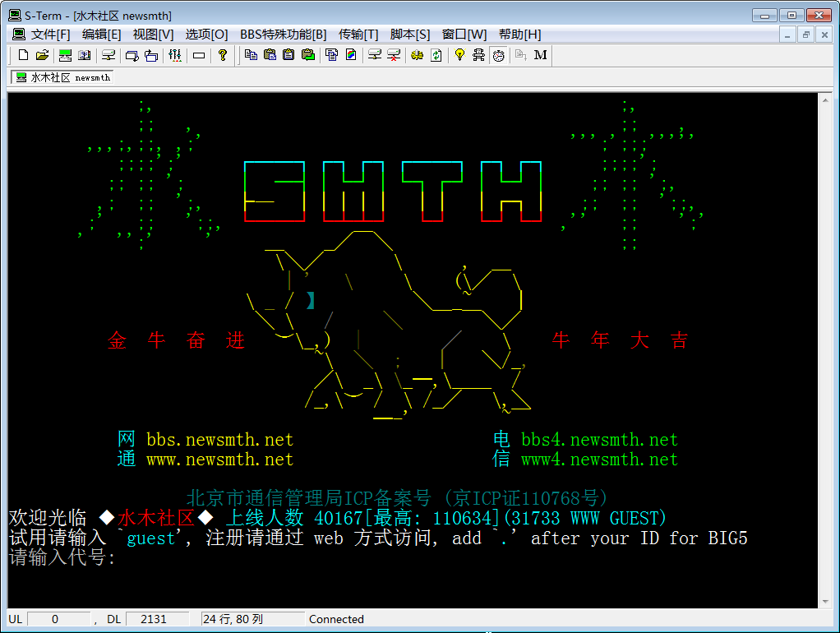The image size is (840, 633).
Task: Restore the inner session window
Action: pyautogui.click(x=805, y=35)
